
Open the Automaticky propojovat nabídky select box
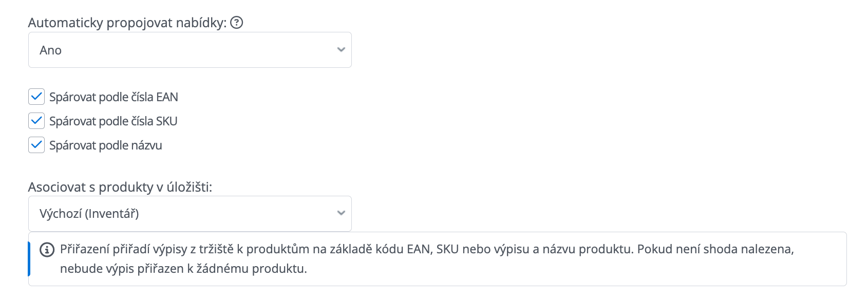[x=190, y=50]
